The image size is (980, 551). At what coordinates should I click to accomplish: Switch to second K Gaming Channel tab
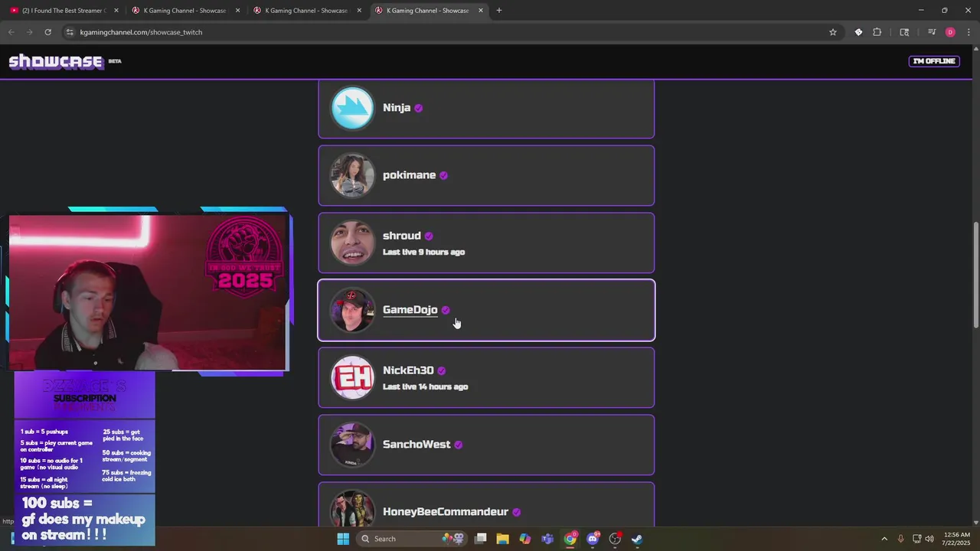click(305, 11)
